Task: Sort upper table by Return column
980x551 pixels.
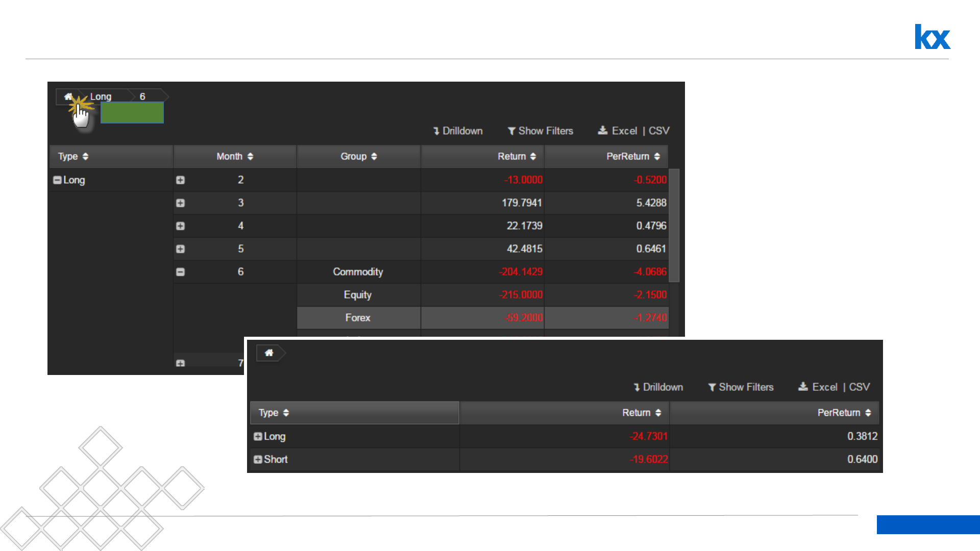Action: 533,157
